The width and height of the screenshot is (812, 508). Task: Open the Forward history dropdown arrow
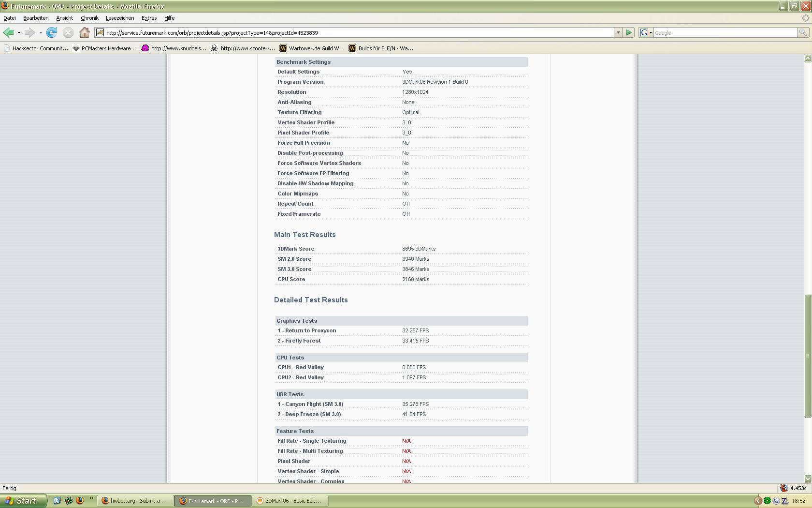(x=41, y=33)
